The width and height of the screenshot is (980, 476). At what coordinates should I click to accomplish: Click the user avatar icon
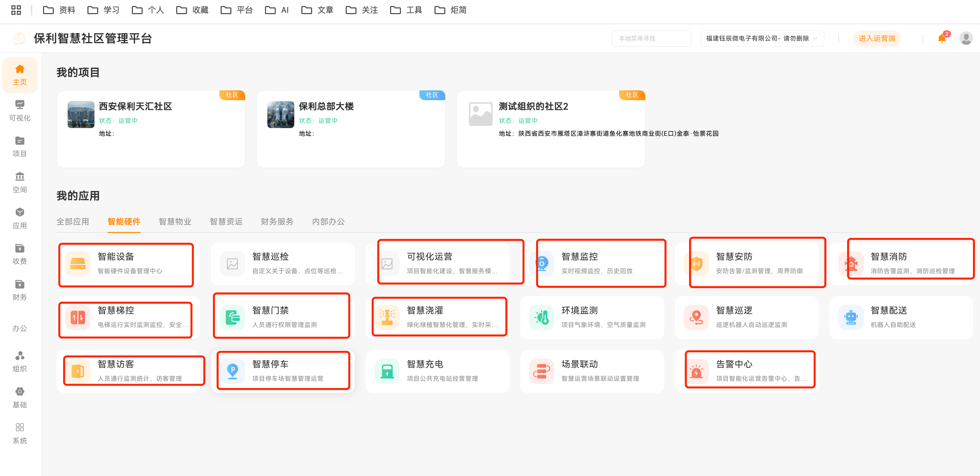click(966, 38)
